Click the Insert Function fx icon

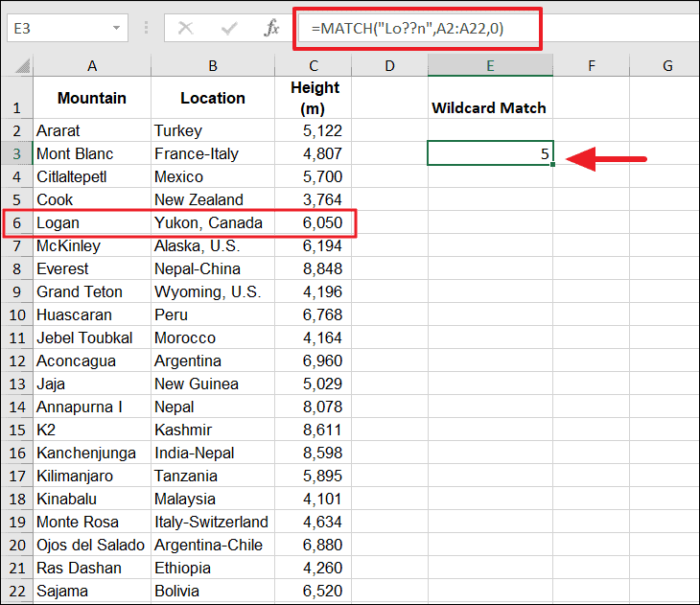pos(271,28)
